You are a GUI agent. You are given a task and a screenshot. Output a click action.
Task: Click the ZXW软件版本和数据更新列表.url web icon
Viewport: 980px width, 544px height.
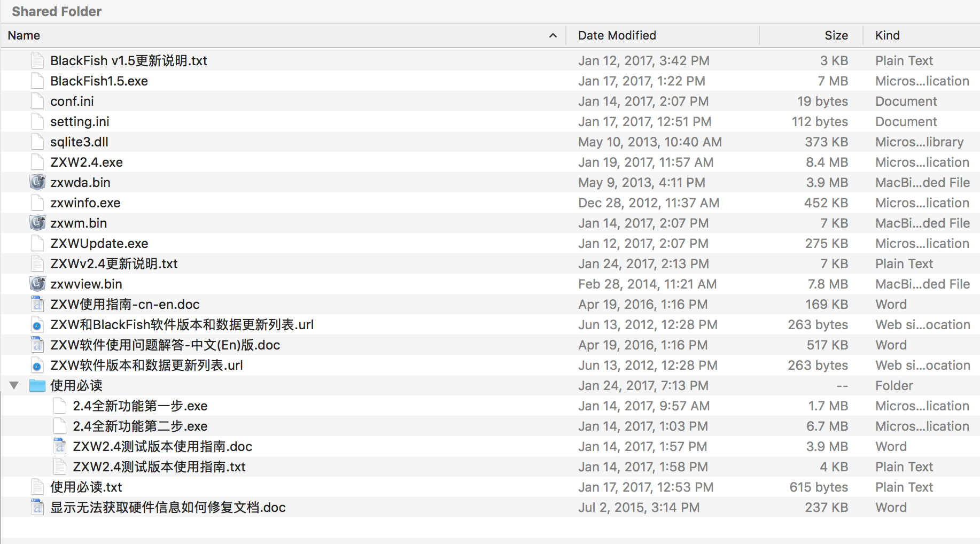37,365
